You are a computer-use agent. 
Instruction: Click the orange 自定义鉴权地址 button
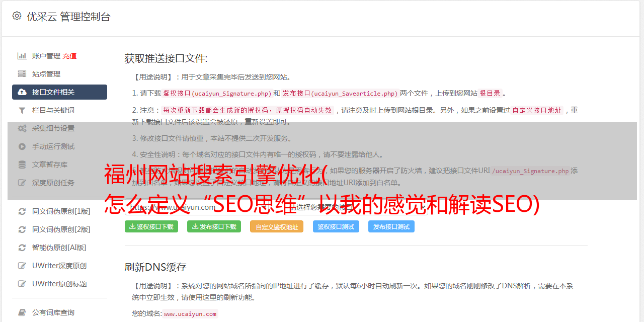point(277,226)
